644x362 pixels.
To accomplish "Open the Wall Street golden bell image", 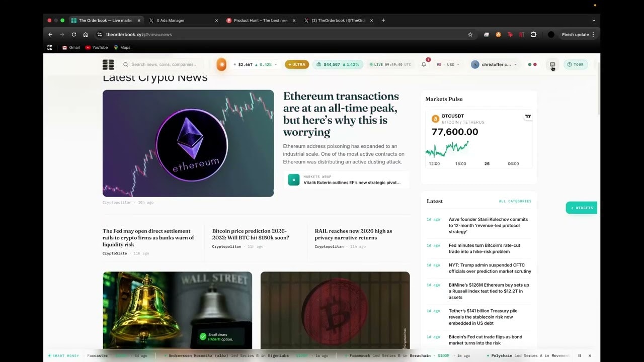I will click(177, 310).
